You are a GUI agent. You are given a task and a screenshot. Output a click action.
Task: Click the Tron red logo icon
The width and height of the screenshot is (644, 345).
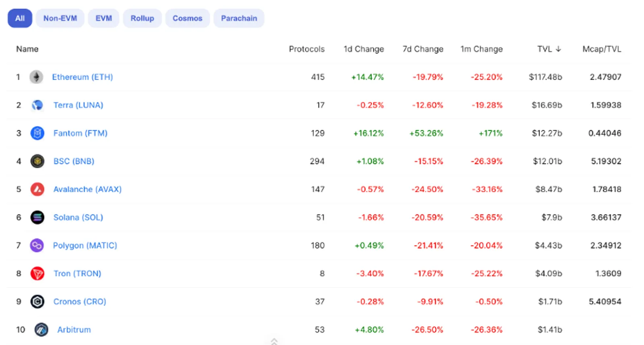[x=37, y=273]
